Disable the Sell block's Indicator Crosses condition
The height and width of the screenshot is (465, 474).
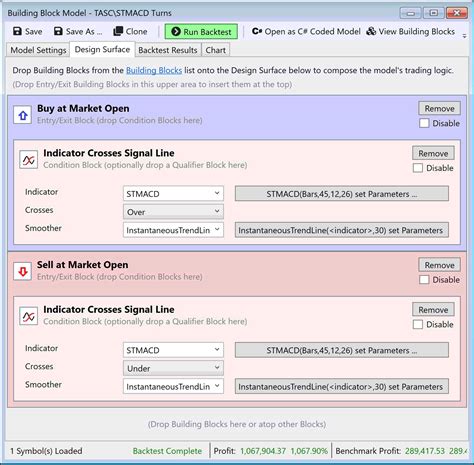418,324
